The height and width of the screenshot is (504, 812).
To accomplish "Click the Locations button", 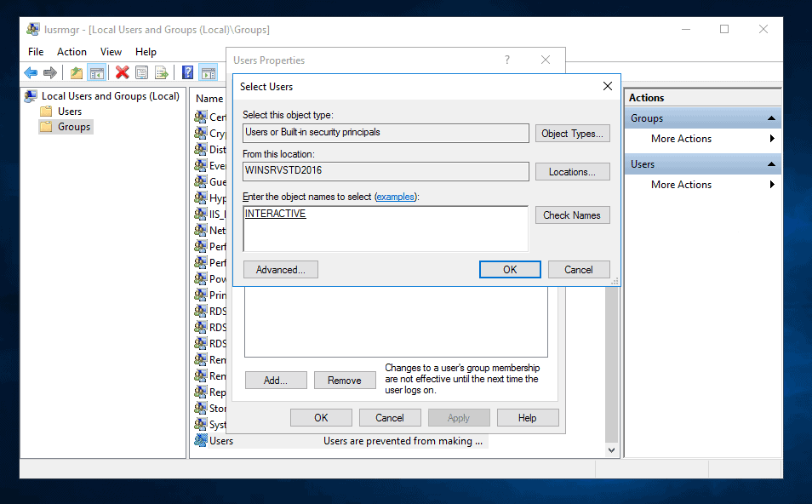I will point(572,172).
